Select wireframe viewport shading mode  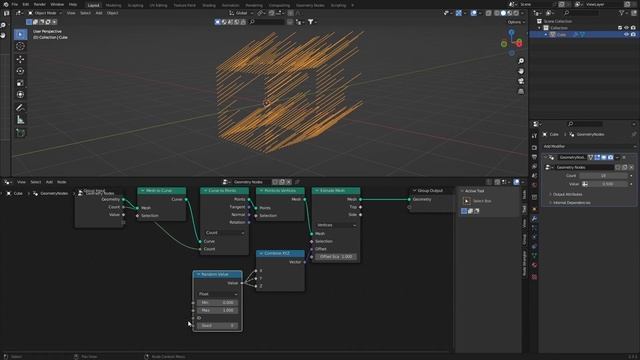(x=497, y=13)
